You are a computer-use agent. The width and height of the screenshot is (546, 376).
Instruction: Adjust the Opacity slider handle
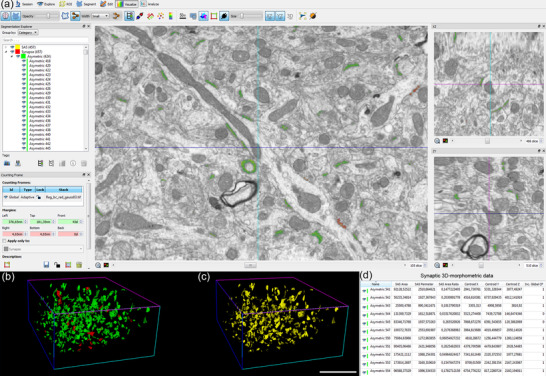click(48, 16)
